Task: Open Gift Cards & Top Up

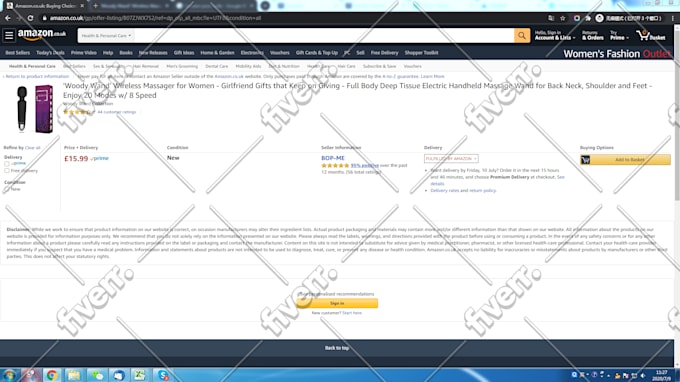Action: point(317,53)
